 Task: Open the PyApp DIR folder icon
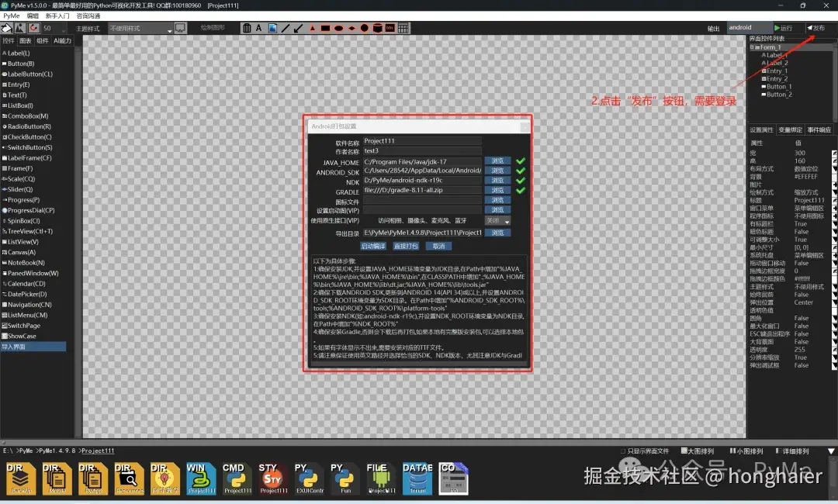coord(94,478)
